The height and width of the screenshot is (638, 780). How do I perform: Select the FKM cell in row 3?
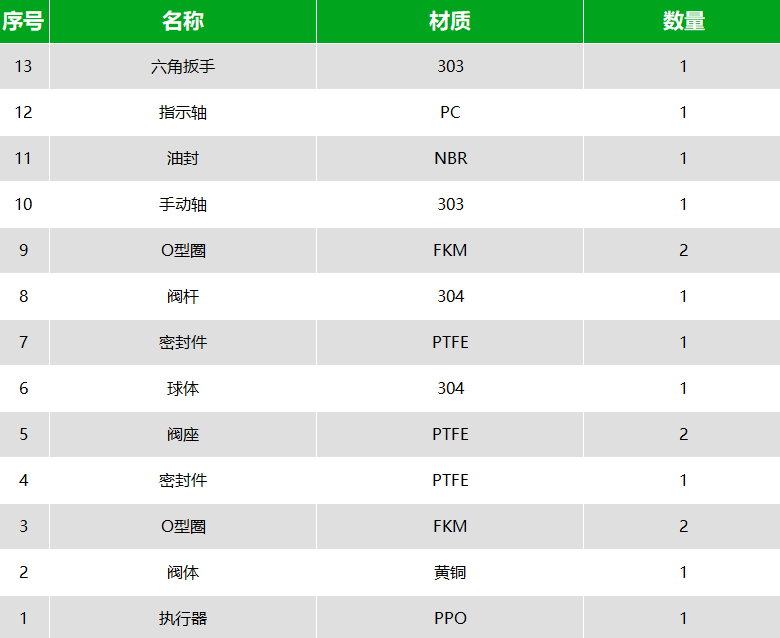[450, 526]
